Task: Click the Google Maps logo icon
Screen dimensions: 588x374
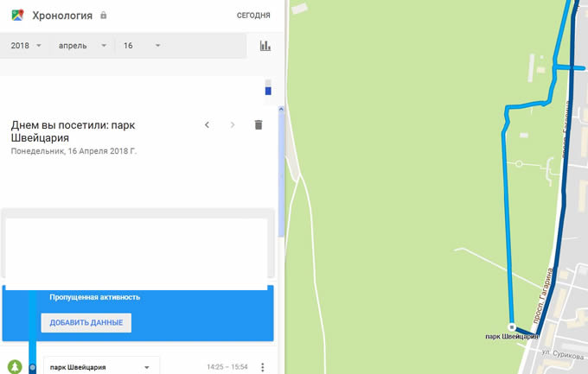Action: [17, 15]
